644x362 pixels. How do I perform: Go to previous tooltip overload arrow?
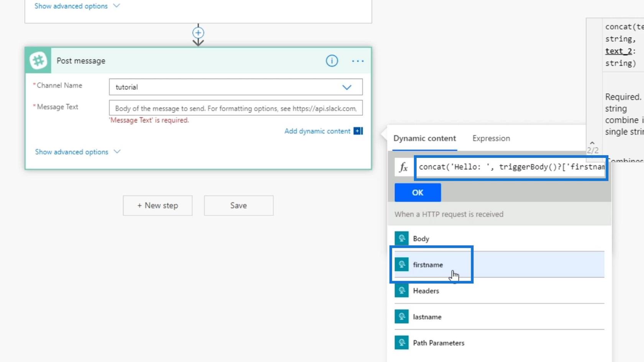[x=592, y=143]
